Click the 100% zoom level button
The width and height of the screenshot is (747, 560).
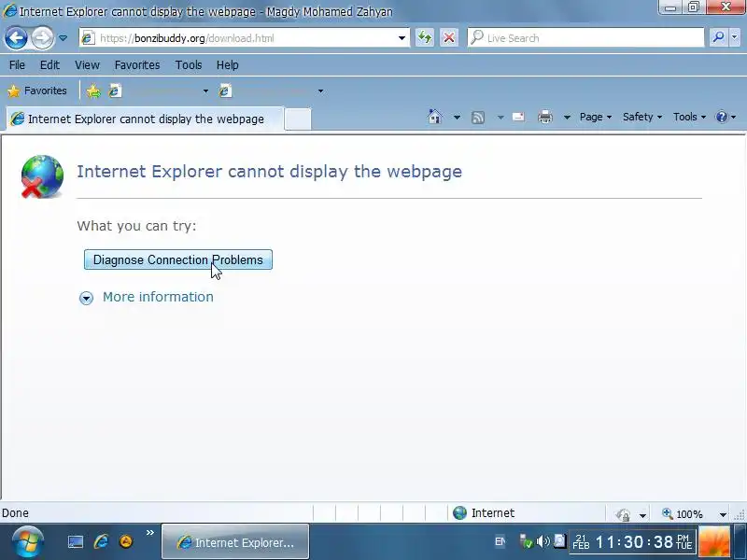[683, 514]
